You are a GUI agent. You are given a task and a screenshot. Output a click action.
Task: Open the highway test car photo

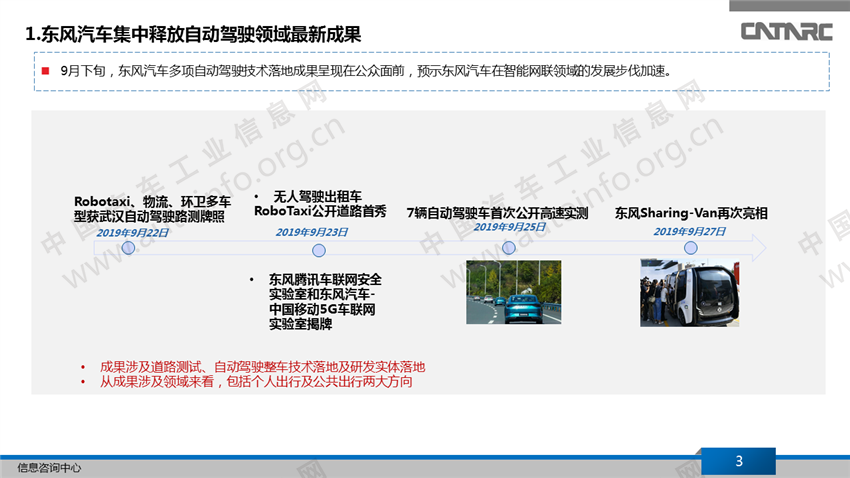coord(513,292)
